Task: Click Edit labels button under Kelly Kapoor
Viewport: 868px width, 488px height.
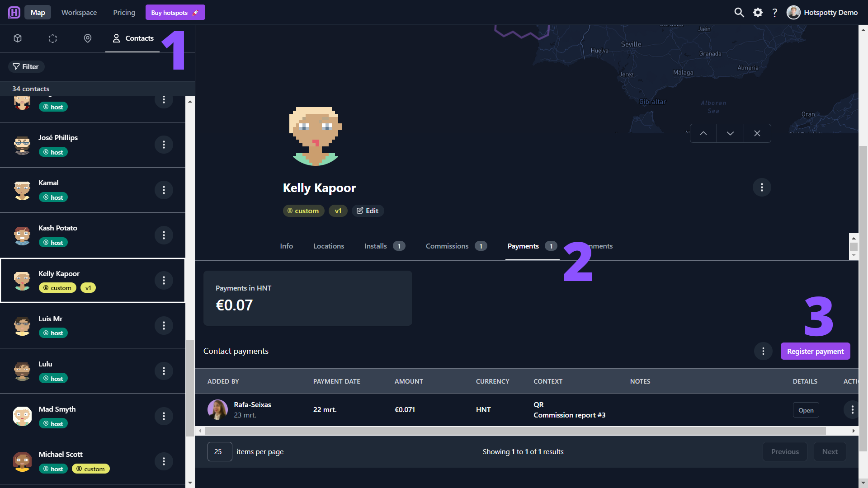Action: (x=368, y=211)
